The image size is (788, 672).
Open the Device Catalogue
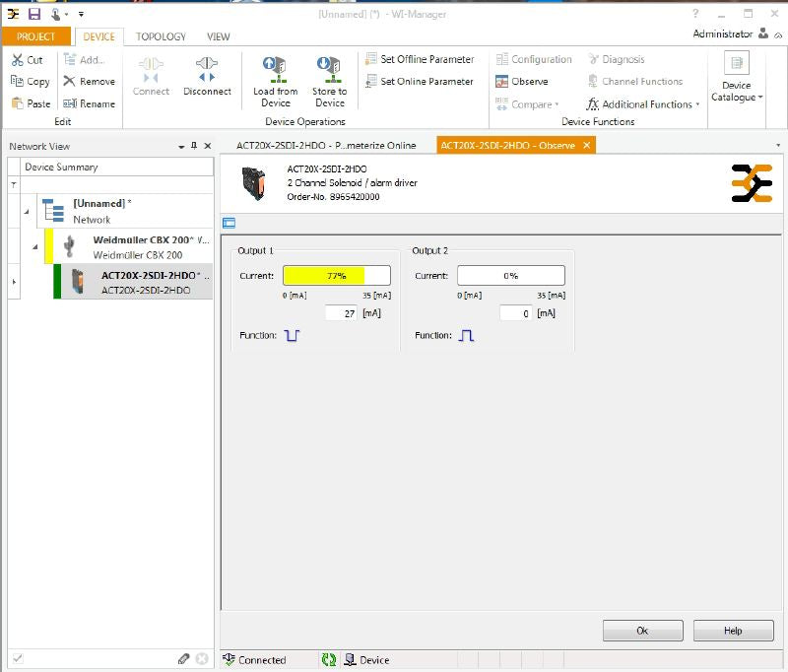click(x=736, y=77)
